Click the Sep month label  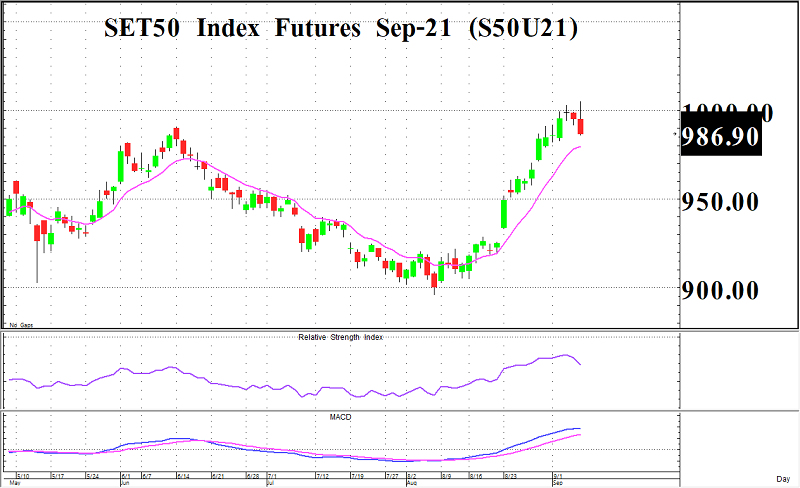coord(558,483)
